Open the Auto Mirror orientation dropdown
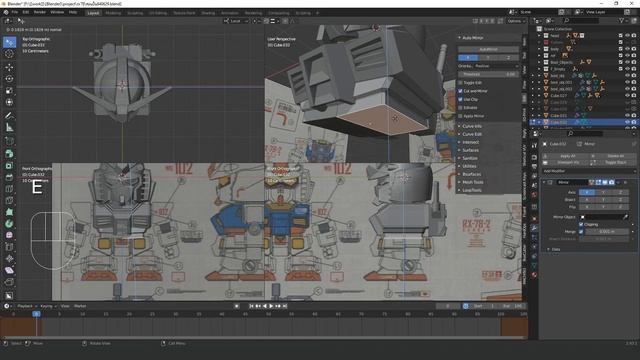This screenshot has height=360, width=640. [x=489, y=66]
